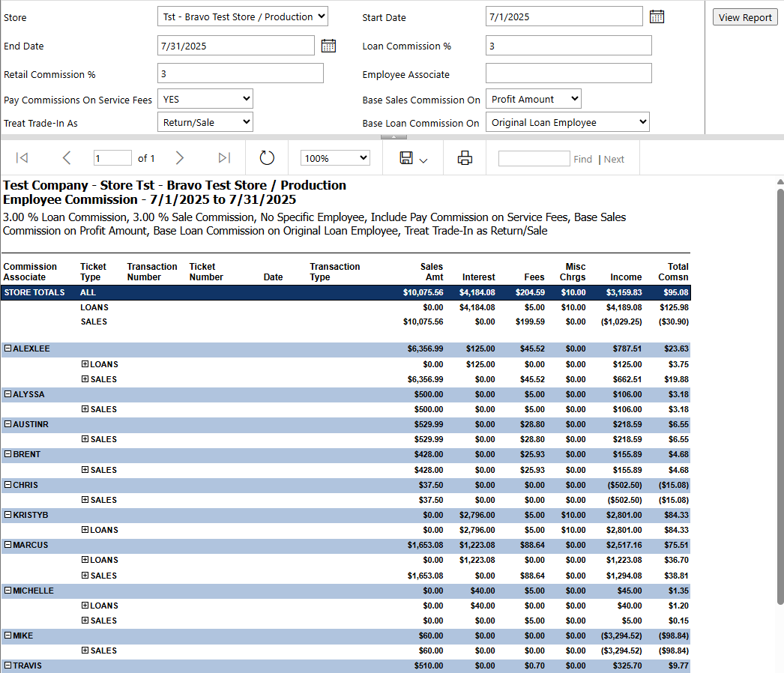Collapse the AUSTINR group
Screen dimensions: 784x673
point(8,424)
